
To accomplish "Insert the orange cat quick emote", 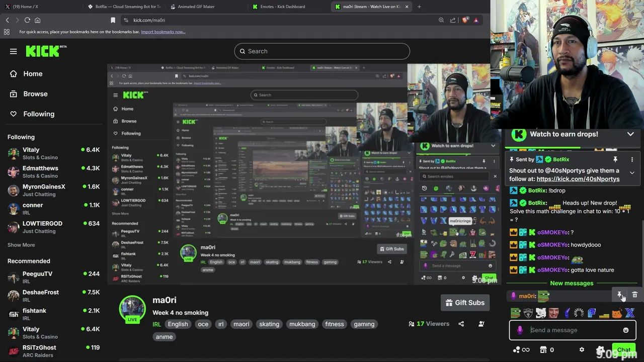I will 617,313.
